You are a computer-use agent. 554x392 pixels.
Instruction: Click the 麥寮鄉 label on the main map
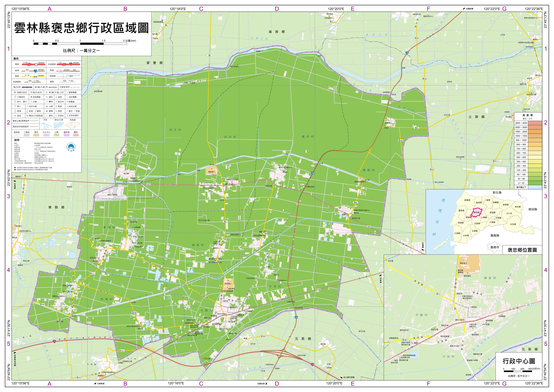155,63
